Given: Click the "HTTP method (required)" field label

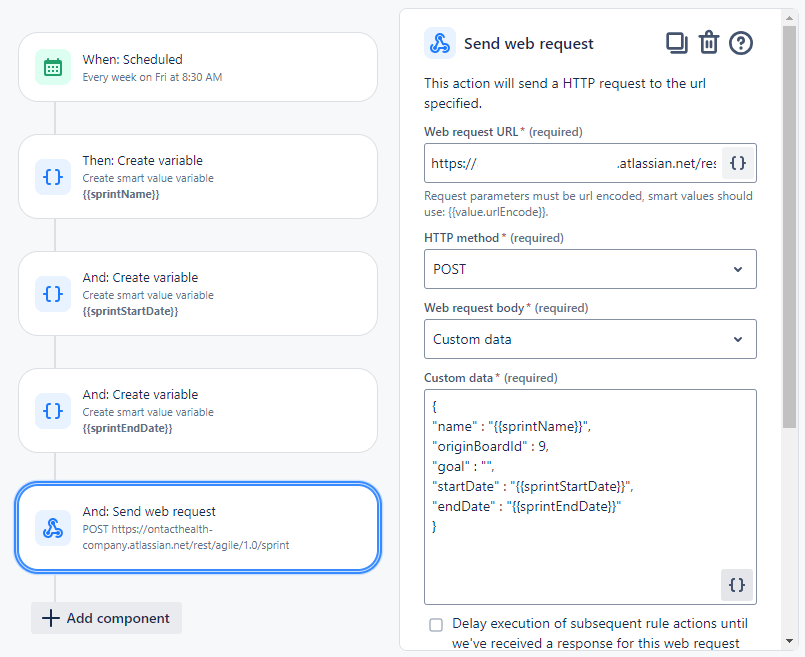Looking at the screenshot, I should (494, 238).
